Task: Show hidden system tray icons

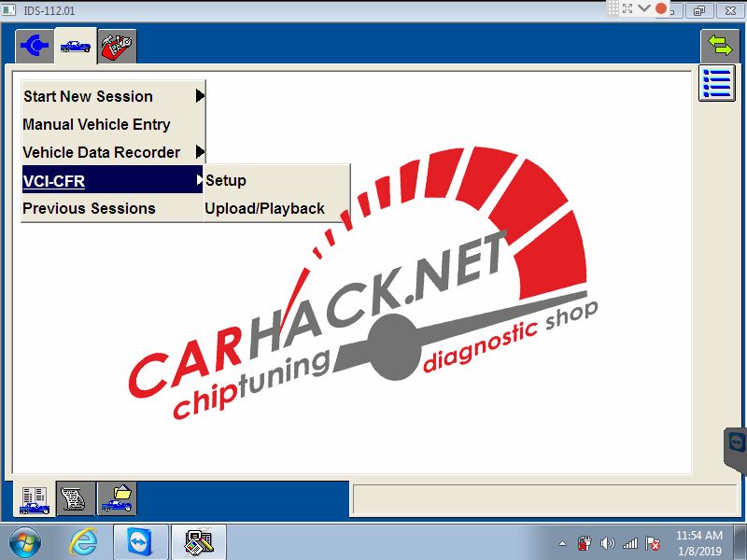Action: click(563, 543)
